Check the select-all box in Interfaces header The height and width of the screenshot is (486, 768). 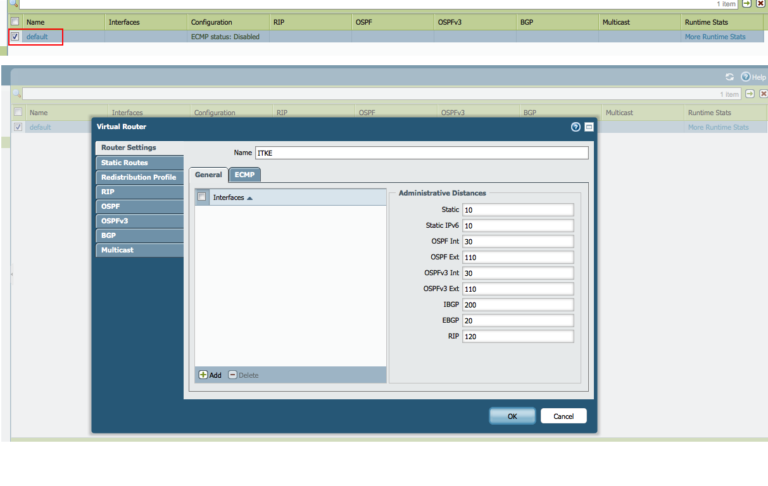click(202, 197)
